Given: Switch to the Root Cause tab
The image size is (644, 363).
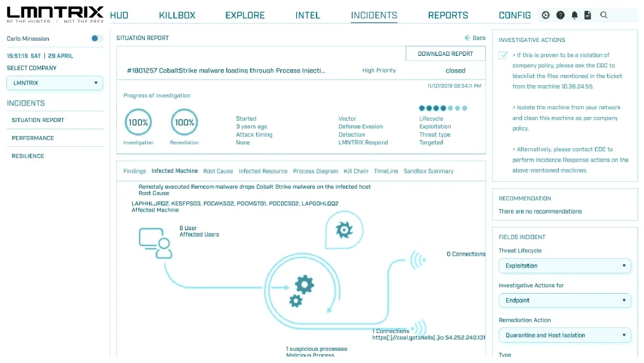Looking at the screenshot, I should tap(218, 171).
